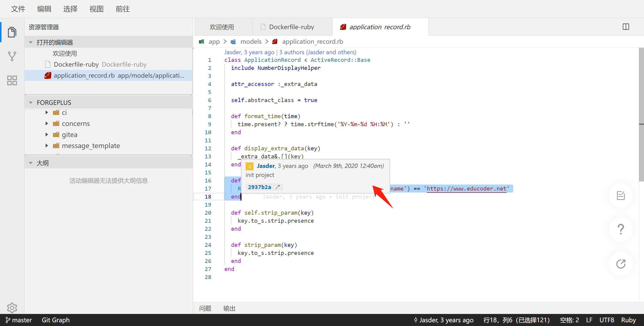644x326 pixels.
Task: Click the Ruby language mode indicator
Action: coord(628,320)
